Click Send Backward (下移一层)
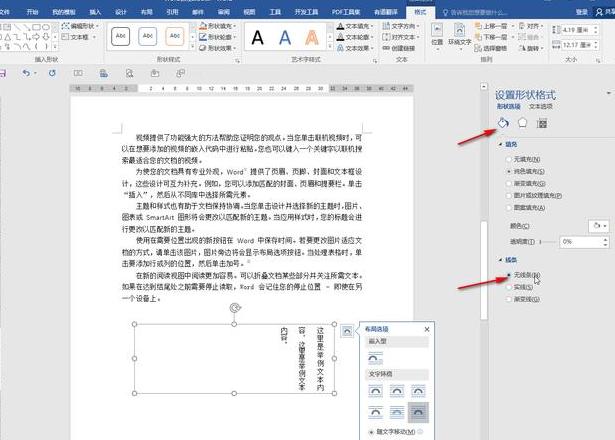The width and height of the screenshot is (615, 440). point(494,37)
